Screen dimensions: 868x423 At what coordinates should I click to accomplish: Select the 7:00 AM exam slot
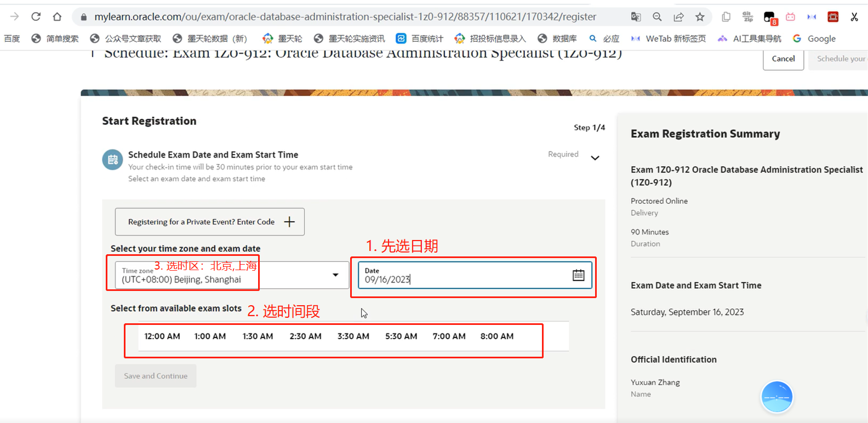[x=449, y=336]
